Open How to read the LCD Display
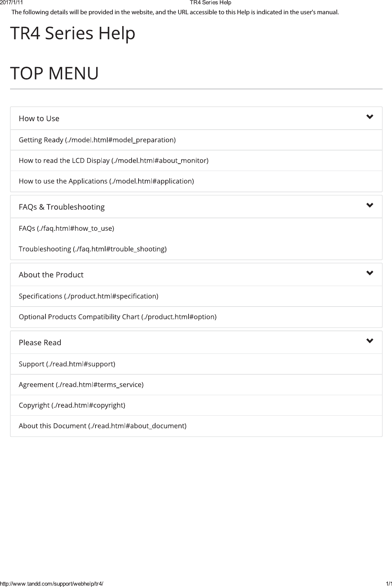This screenshot has width=392, height=587. point(113,161)
